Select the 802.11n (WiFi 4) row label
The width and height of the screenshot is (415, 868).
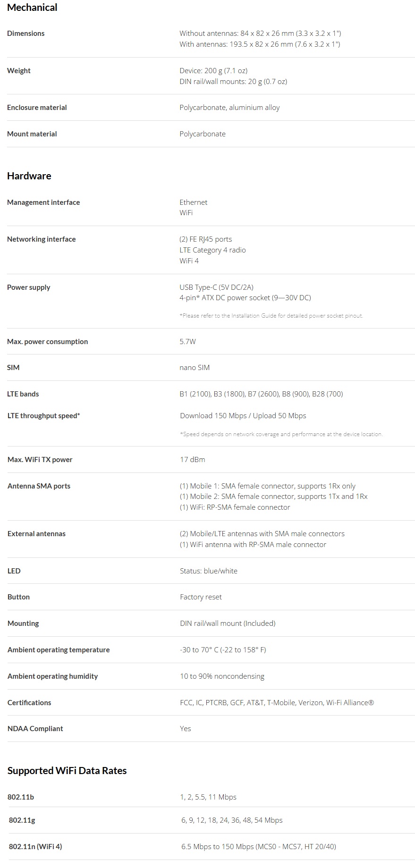pos(35,847)
